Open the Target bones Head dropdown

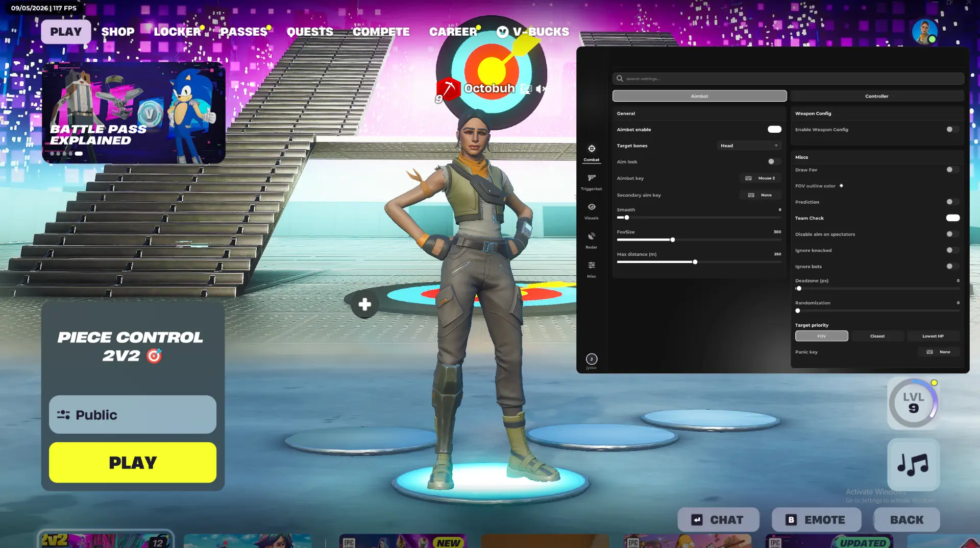749,146
